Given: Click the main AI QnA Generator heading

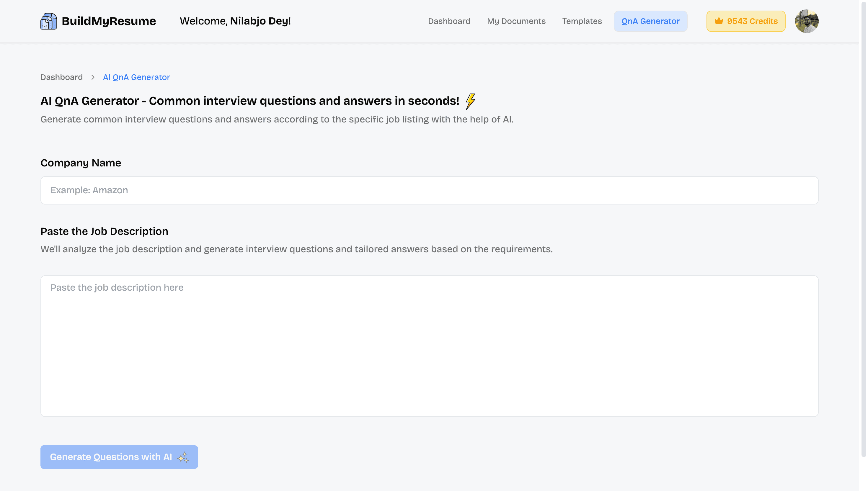Looking at the screenshot, I should click(250, 101).
